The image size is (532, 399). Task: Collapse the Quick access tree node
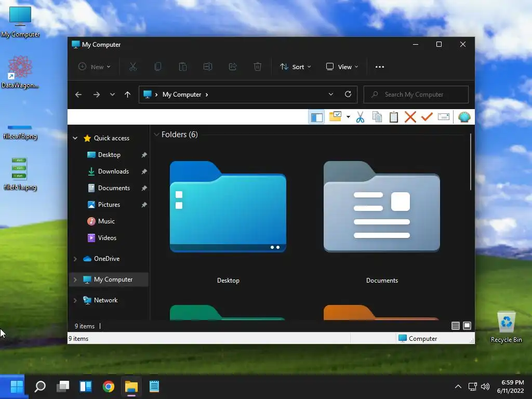[x=75, y=138]
